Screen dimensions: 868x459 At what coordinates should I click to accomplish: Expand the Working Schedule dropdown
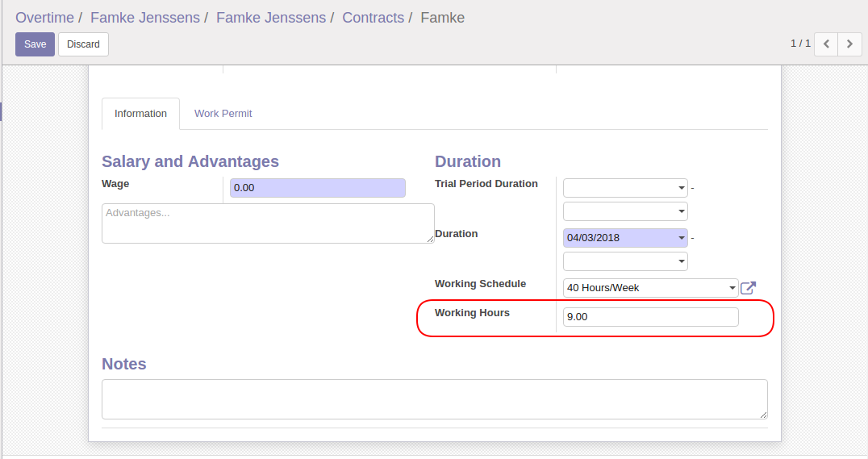coord(732,288)
